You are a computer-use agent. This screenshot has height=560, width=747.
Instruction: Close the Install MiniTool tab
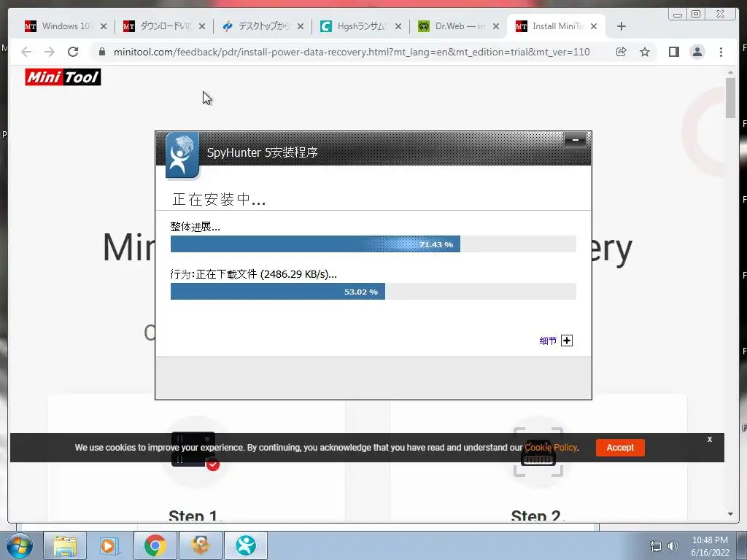click(x=594, y=26)
